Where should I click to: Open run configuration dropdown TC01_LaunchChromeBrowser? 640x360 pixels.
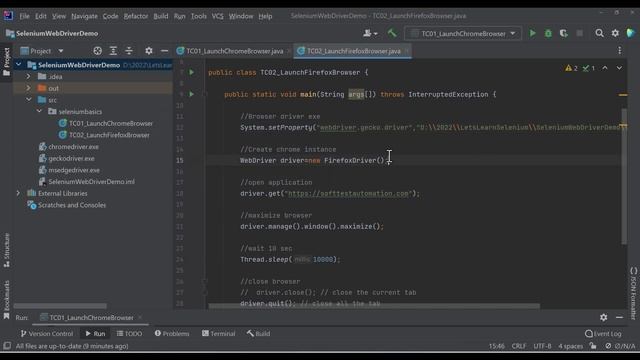tap(463, 33)
